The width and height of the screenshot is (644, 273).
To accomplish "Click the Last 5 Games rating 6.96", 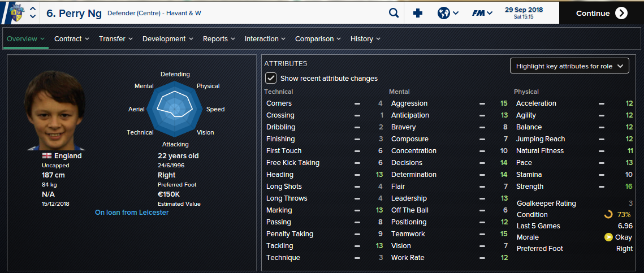I will tap(625, 226).
